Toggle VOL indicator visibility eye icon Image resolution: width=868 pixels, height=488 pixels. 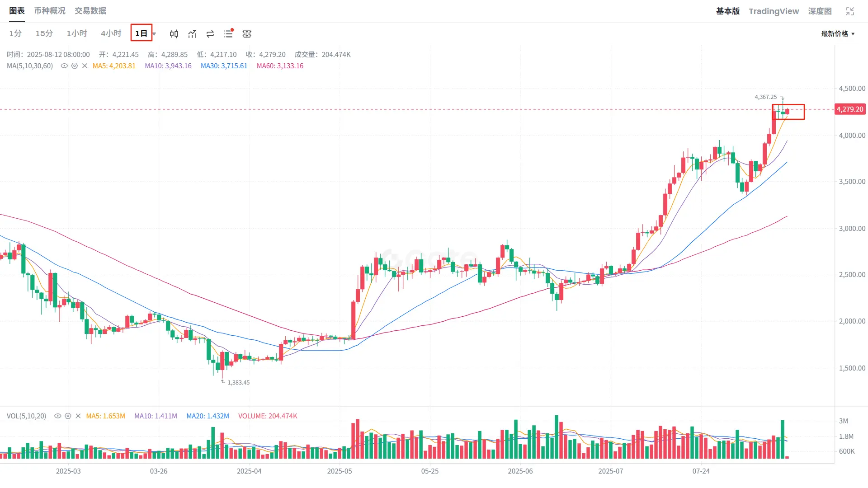(x=57, y=416)
